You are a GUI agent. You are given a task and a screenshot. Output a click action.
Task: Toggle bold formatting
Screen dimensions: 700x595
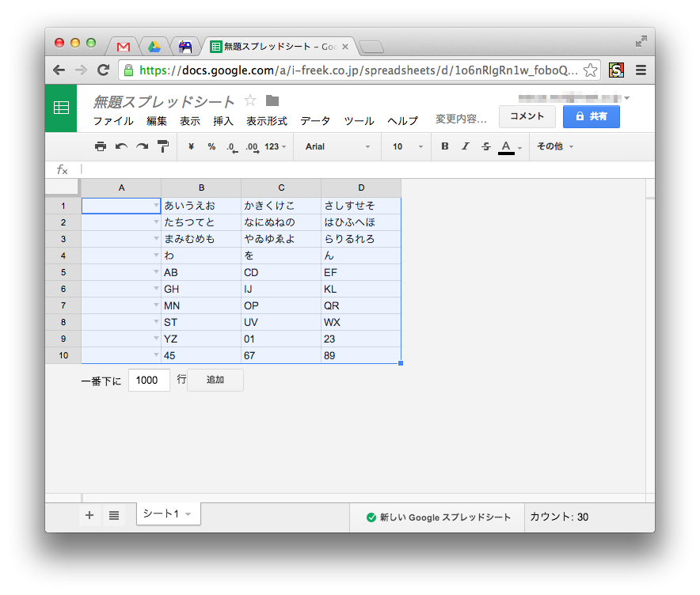pos(444,146)
